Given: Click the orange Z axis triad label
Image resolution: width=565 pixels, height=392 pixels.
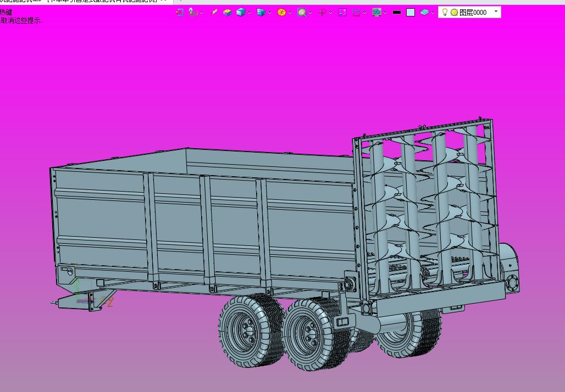Looking at the screenshot, I should [110, 303].
